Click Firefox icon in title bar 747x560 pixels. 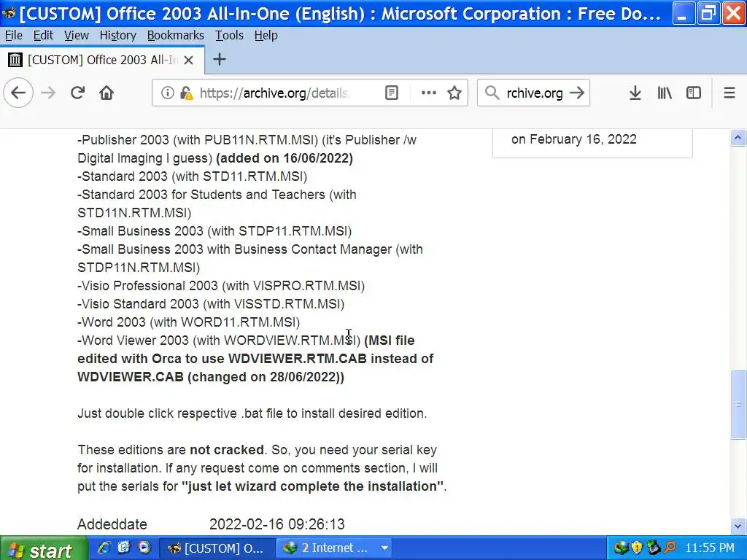click(x=9, y=13)
